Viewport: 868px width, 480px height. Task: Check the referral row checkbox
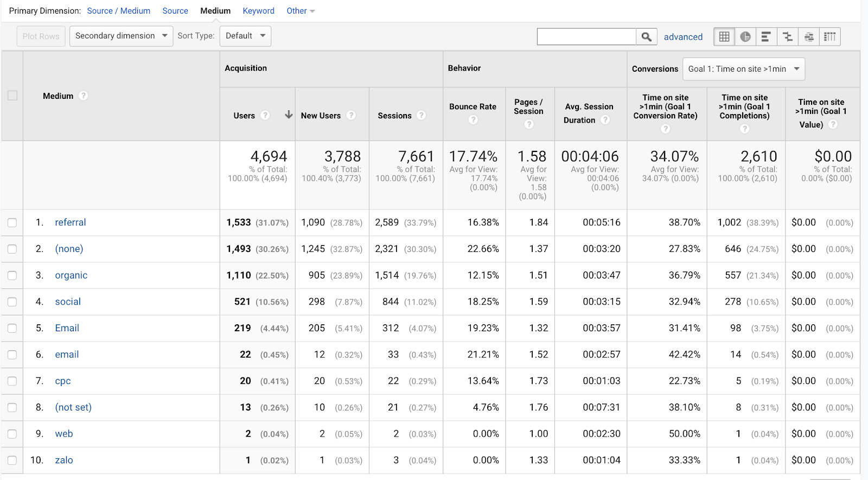[12, 223]
